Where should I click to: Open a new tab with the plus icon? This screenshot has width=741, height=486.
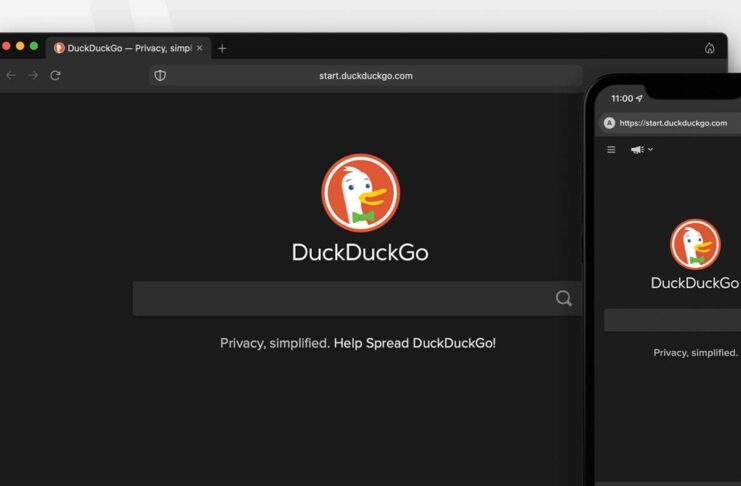[x=222, y=48]
